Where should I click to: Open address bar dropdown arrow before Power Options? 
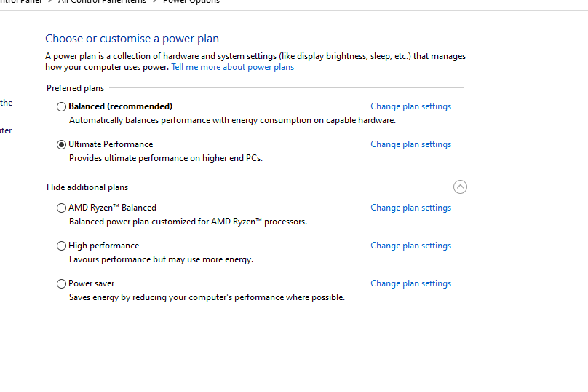(x=154, y=2)
